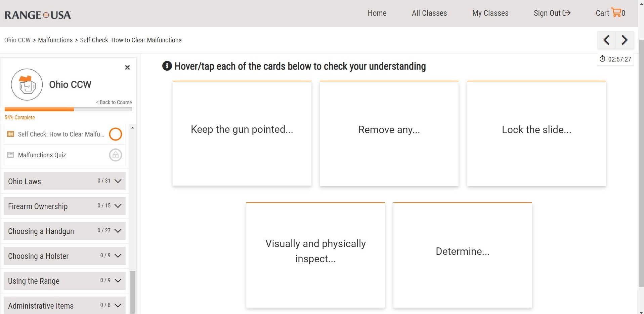Viewport: 644px width, 314px height.
Task: Click the Range USA logo
Action: click(x=38, y=15)
